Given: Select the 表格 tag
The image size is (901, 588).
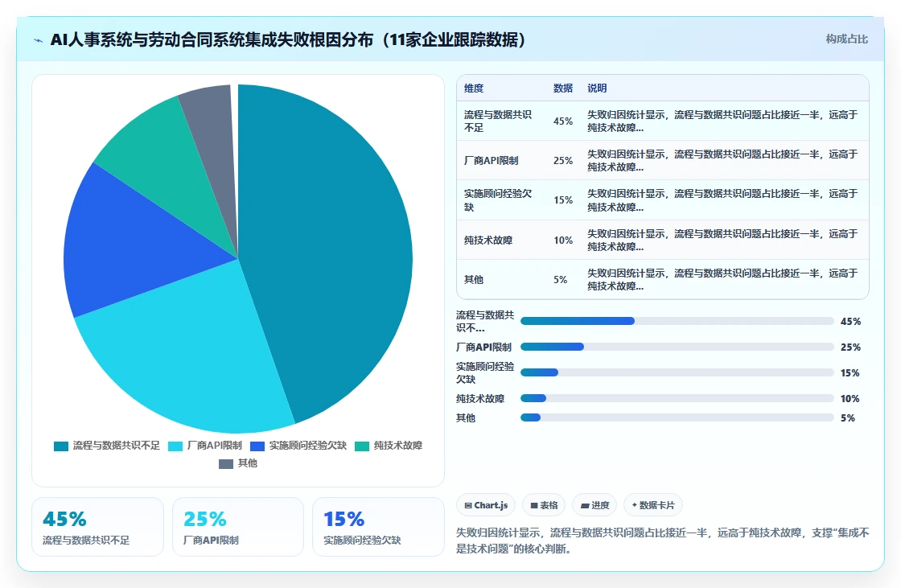Looking at the screenshot, I should coord(544,505).
